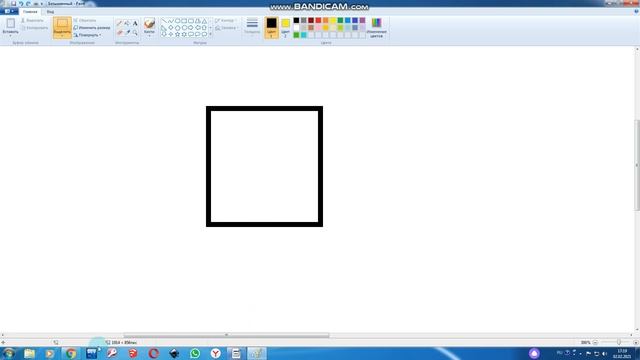Choose the Rounded rectangle shape

click(x=191, y=21)
